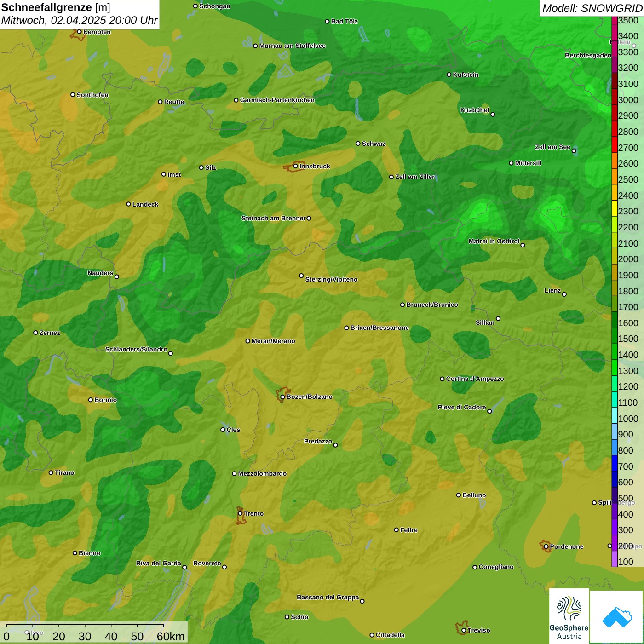Click the Mittersill marker dot
Screen dimensions: 644x644
click(x=511, y=163)
